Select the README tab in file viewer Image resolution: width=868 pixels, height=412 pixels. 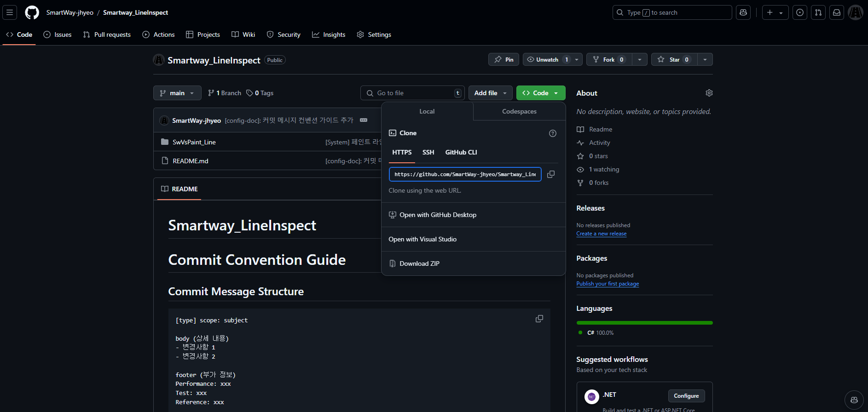(x=179, y=189)
